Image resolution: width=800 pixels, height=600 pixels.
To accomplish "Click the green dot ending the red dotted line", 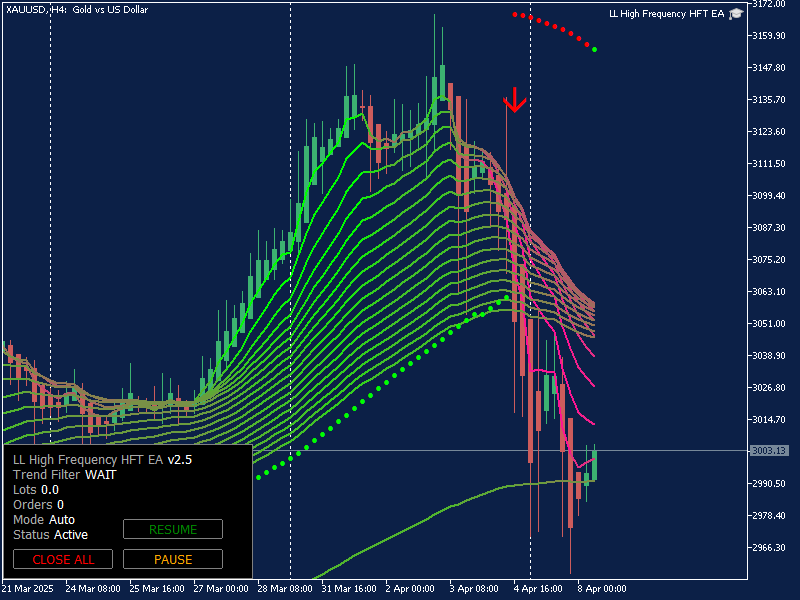I will coord(594,49).
